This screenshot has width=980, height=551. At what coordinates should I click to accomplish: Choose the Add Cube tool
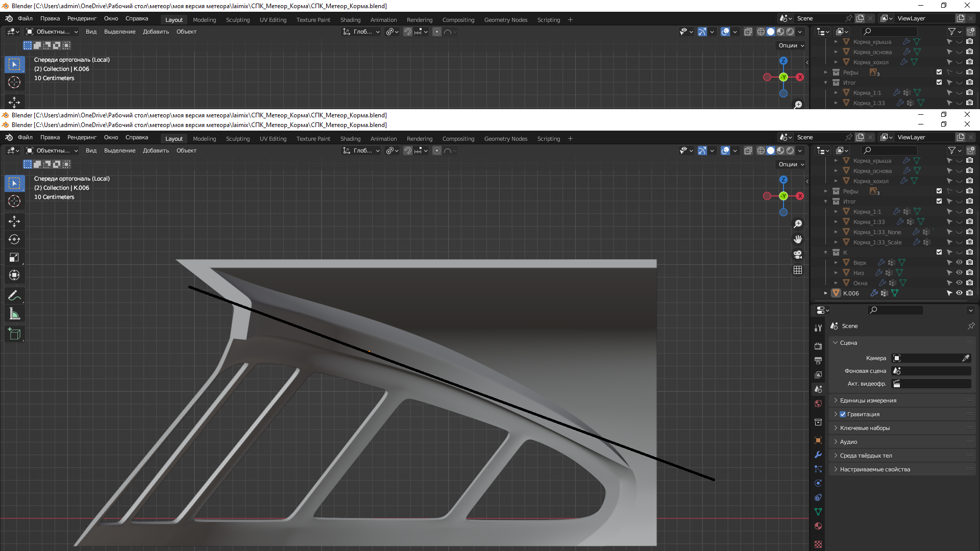tap(14, 334)
